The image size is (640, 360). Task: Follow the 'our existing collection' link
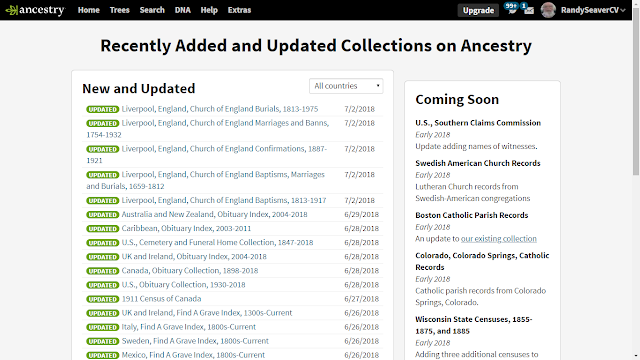click(499, 239)
